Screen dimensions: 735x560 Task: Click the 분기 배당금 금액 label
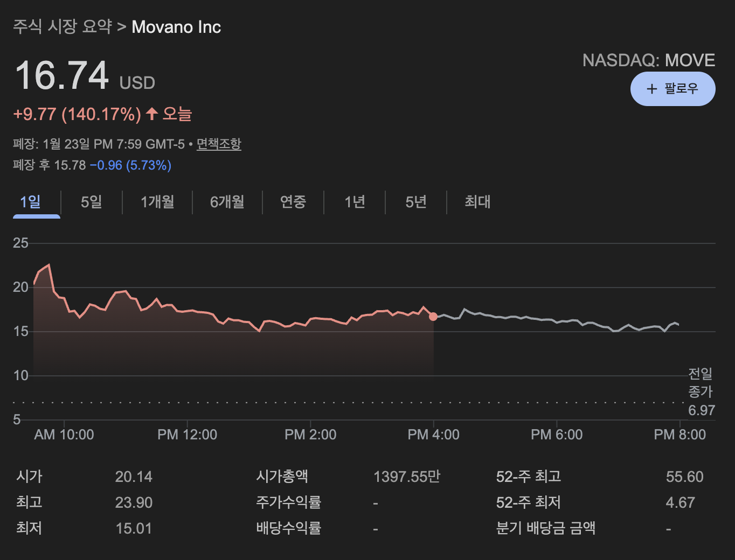pyautogui.click(x=546, y=528)
